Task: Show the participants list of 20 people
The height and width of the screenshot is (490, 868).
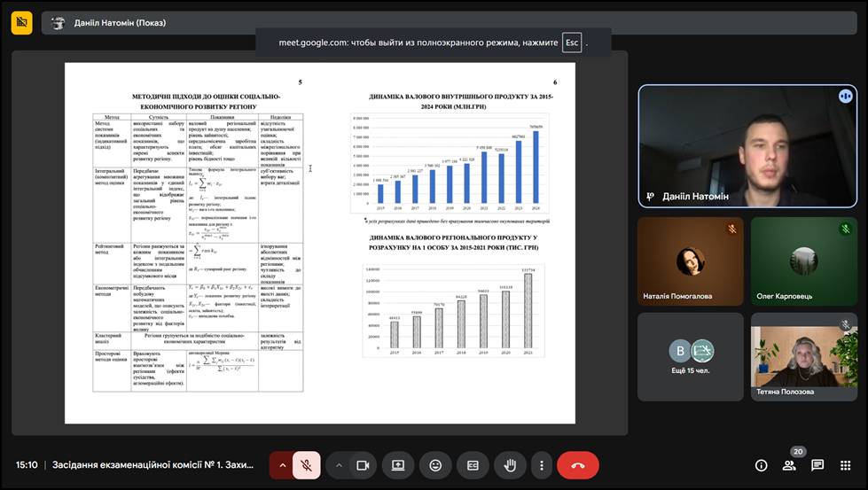Action: tap(789, 465)
